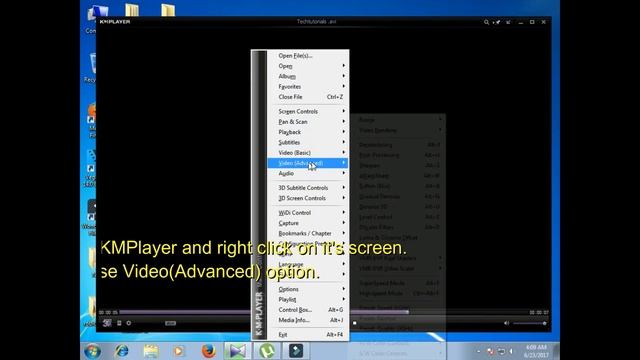Viewport: 640px width, 360px height.
Task: Select Media Info... menu entry
Action: [x=308, y=320]
